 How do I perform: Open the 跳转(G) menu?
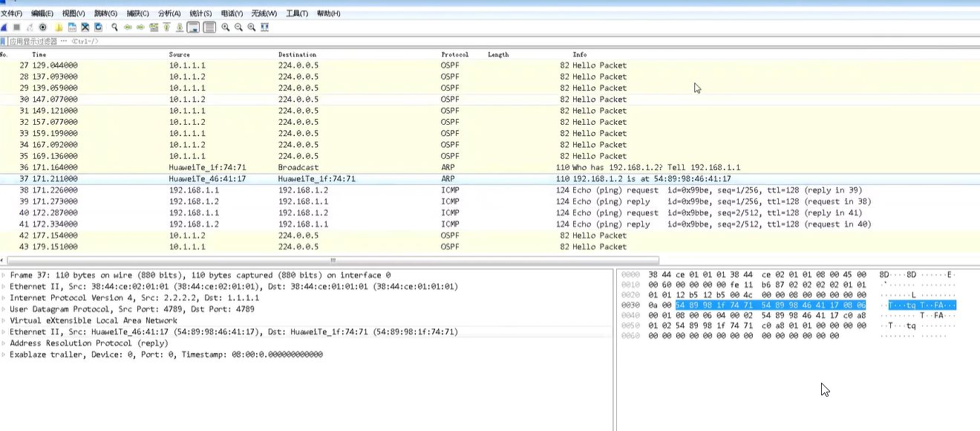[x=105, y=13]
